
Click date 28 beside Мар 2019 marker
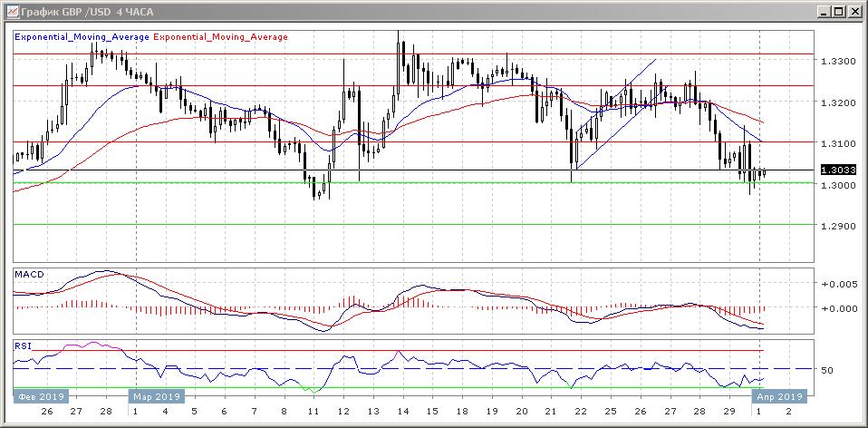pyautogui.click(x=105, y=412)
